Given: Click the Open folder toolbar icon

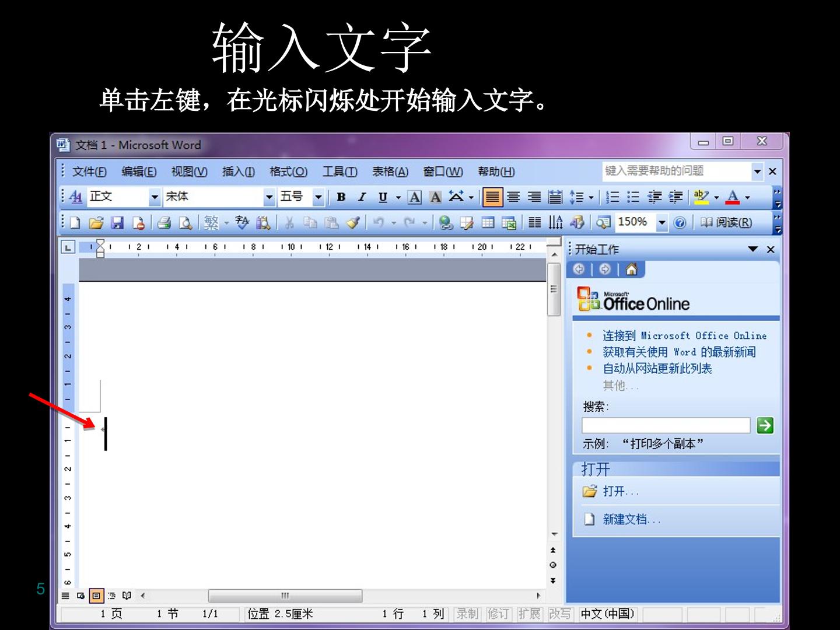Looking at the screenshot, I should [x=96, y=222].
